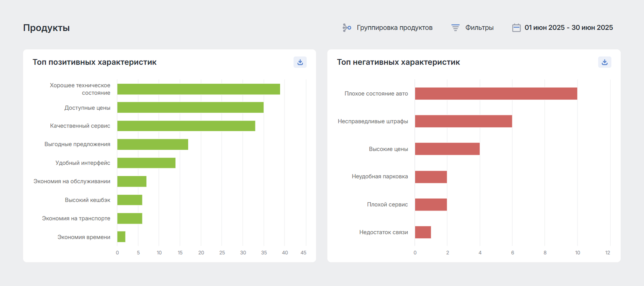Select the Недостаток связи red bar
Viewport: 644px width, 286px height.
tap(423, 232)
